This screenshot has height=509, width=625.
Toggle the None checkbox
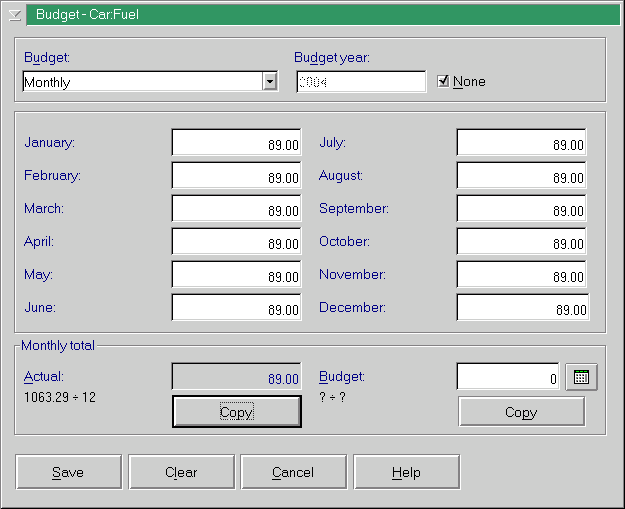tap(443, 81)
